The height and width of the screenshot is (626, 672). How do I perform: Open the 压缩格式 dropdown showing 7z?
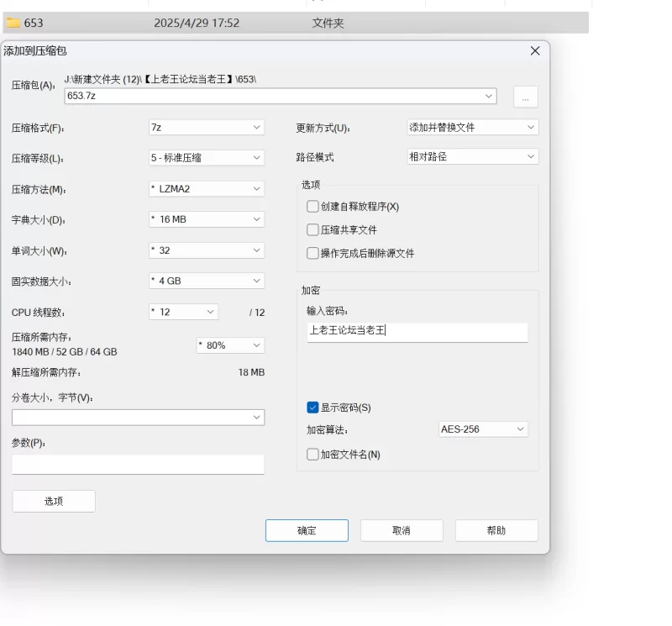(x=206, y=128)
